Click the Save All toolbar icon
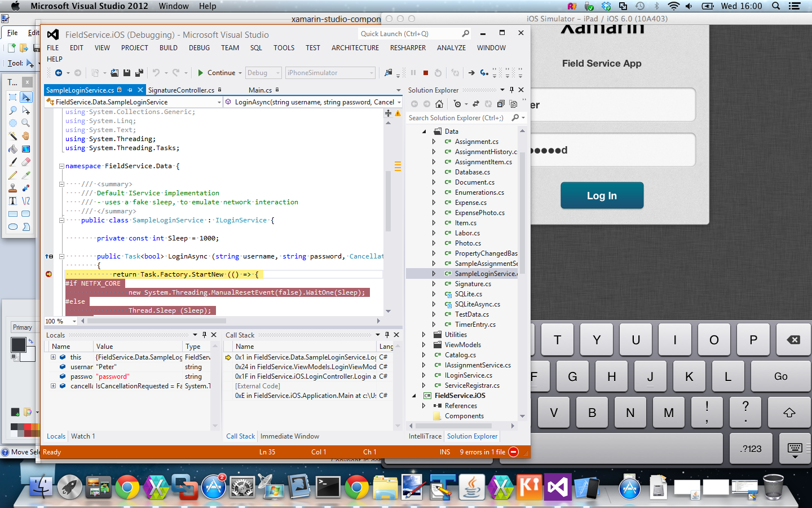 point(139,73)
